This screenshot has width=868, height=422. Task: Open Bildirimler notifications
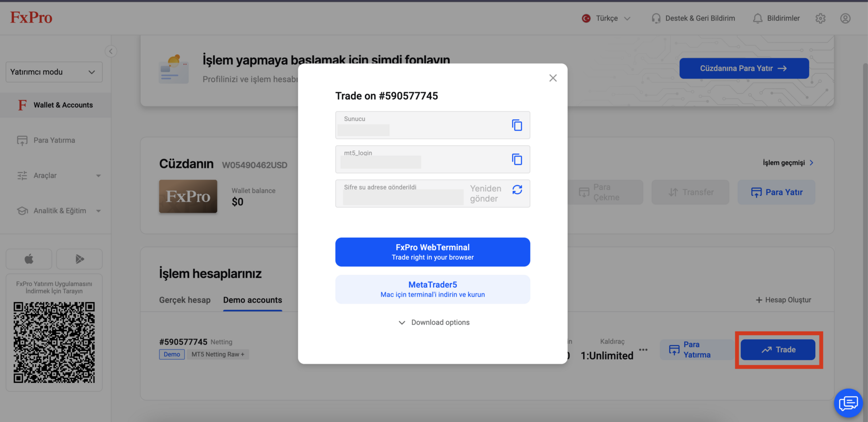776,18
